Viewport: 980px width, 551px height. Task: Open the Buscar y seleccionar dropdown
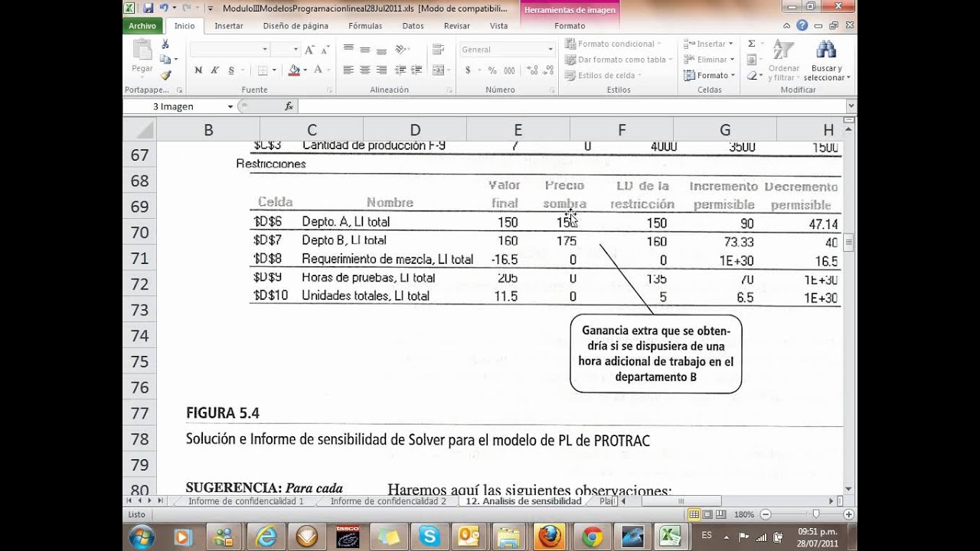coord(826,60)
